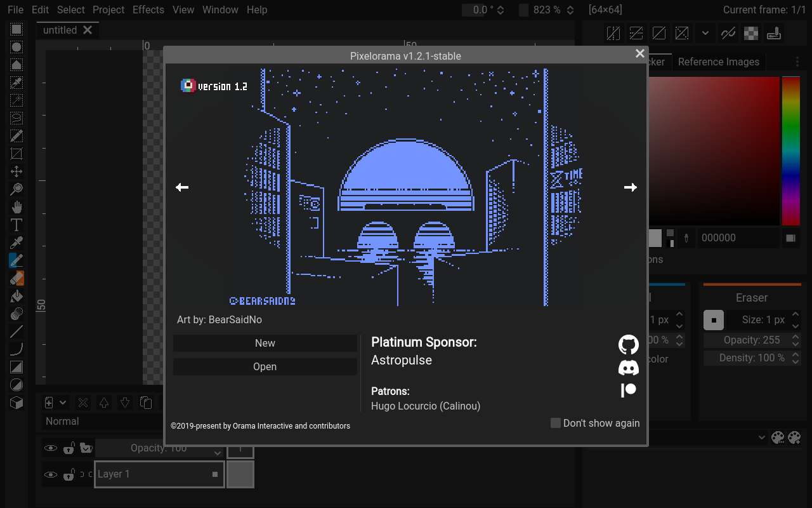Screen dimensions: 812x508
Task: Select the Rectangular Selection tool
Action: coord(16,29)
